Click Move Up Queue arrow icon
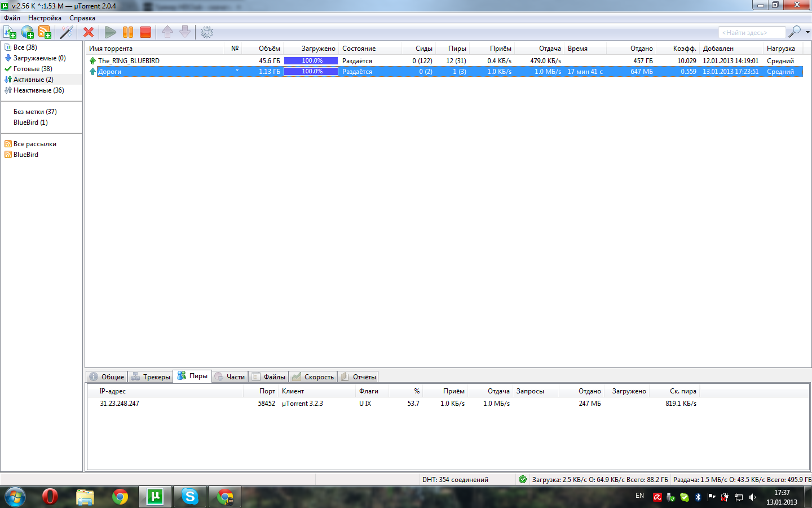 (167, 32)
